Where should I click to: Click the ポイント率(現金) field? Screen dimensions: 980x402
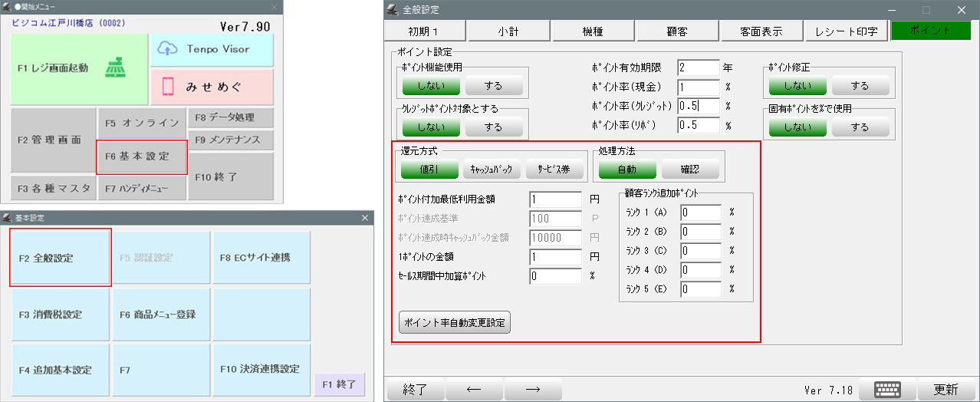698,87
